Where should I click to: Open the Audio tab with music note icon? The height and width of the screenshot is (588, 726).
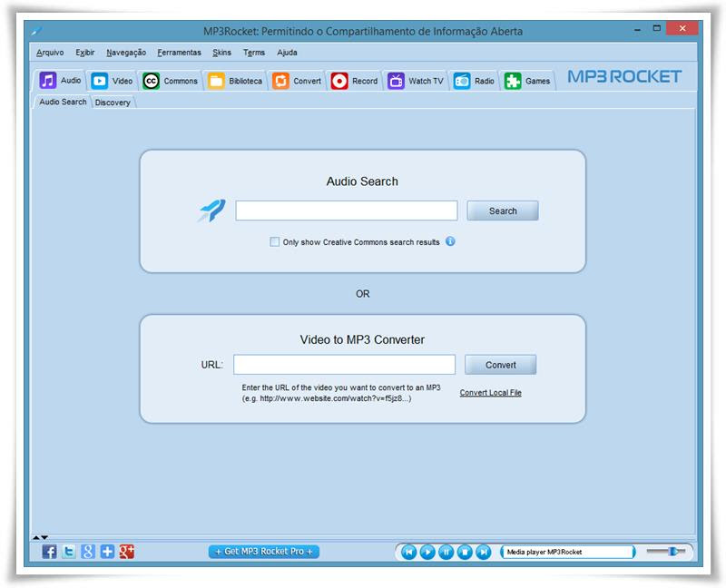pos(60,81)
